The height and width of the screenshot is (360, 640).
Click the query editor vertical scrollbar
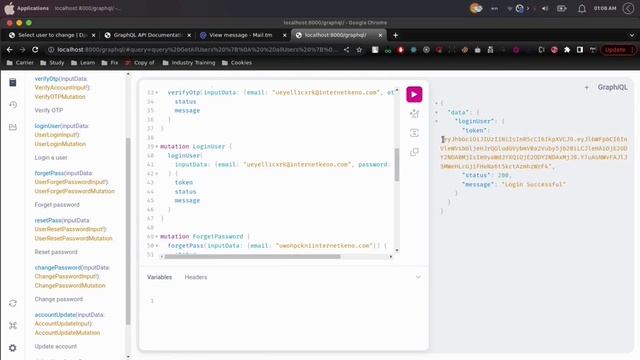point(397,165)
